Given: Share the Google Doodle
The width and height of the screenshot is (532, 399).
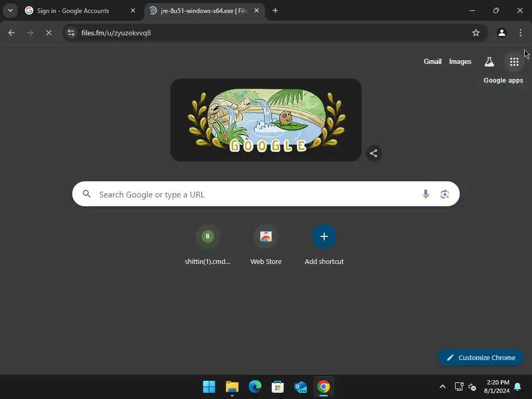Looking at the screenshot, I should pyautogui.click(x=374, y=153).
